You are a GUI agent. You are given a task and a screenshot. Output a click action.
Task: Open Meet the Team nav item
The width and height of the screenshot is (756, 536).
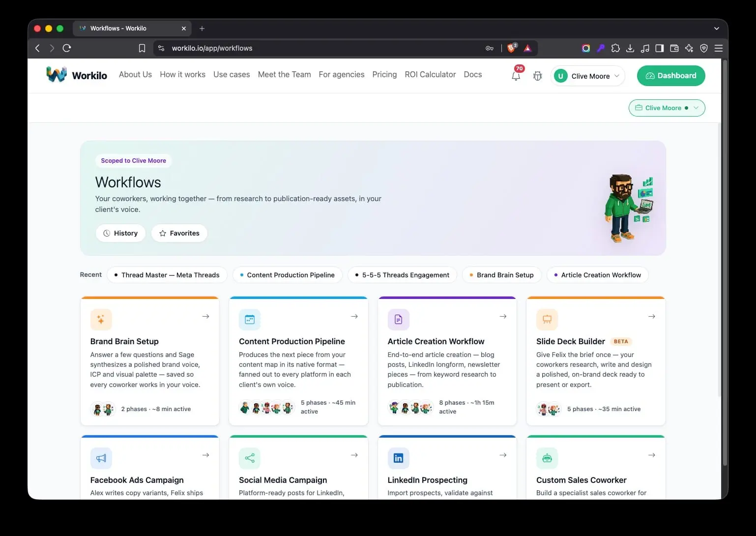284,74
